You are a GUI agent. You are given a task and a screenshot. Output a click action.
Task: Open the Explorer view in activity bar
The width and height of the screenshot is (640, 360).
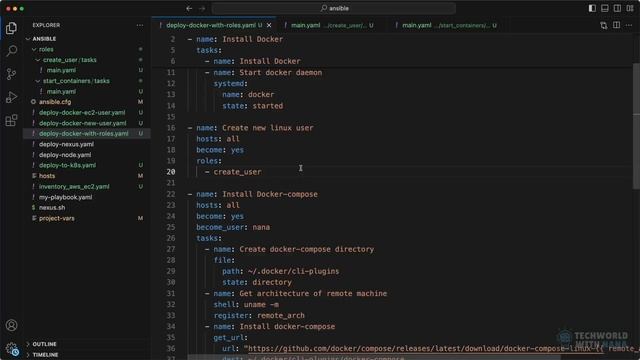pyautogui.click(x=11, y=28)
